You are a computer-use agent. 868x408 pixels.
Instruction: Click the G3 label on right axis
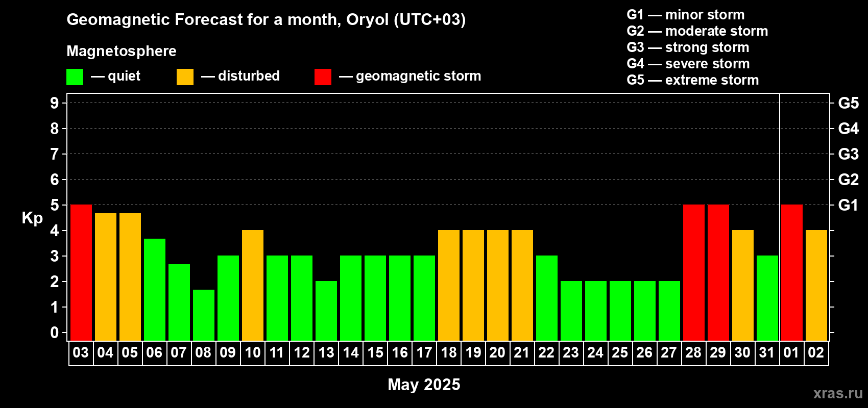(848, 154)
